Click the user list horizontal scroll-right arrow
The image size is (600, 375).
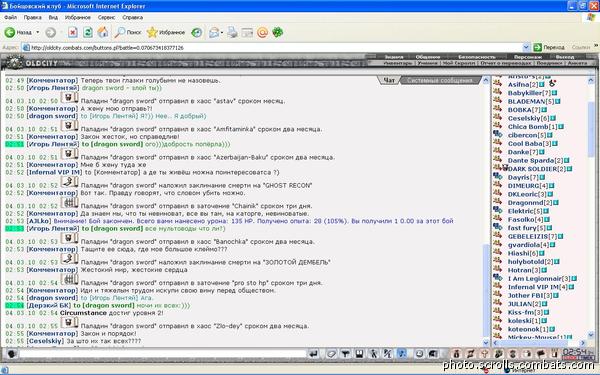pyautogui.click(x=583, y=343)
